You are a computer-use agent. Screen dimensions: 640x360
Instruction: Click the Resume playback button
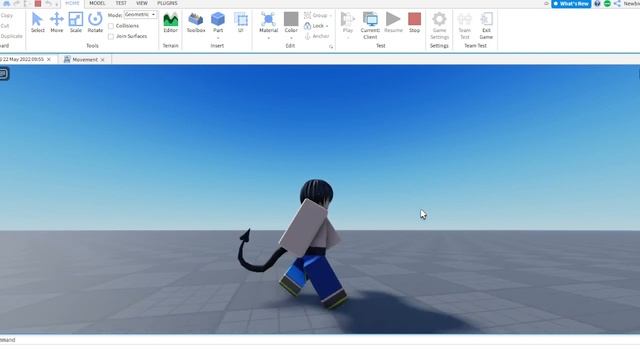393,22
